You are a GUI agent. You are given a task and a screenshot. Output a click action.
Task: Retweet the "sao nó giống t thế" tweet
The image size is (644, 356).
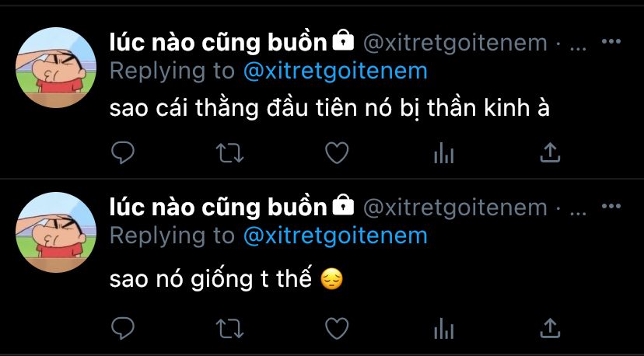coord(230,329)
